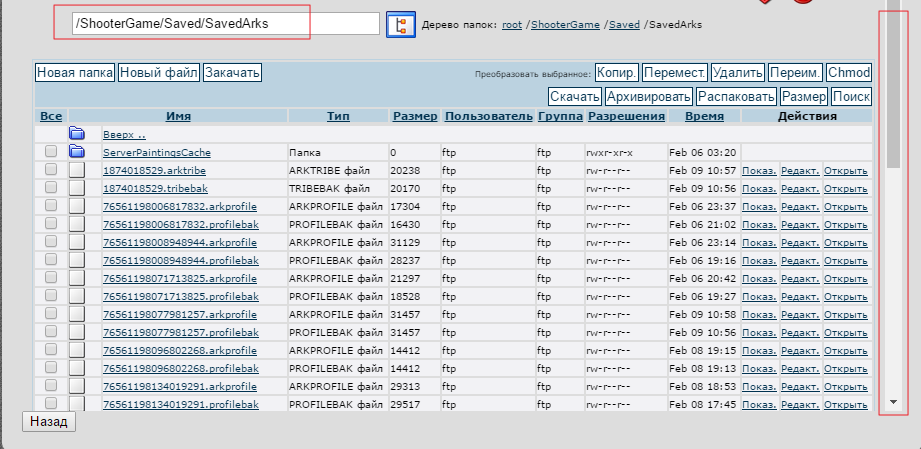The height and width of the screenshot is (449, 921).
Task: Click file icon beside 76561198077981257.profilebak
Action: tap(77, 332)
